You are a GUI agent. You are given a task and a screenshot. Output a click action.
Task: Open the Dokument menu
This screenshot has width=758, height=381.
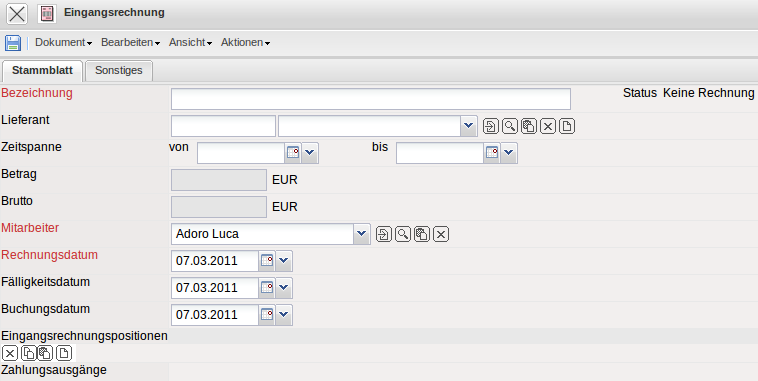click(63, 43)
